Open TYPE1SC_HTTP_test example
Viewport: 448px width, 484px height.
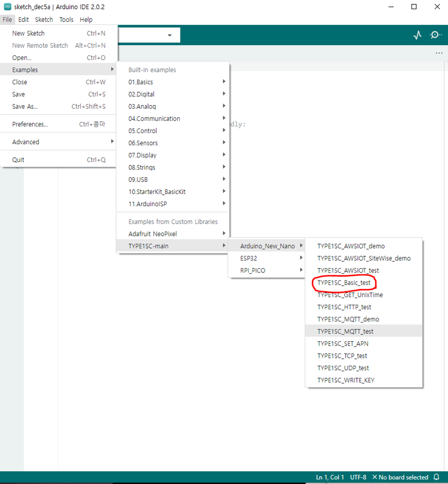364,307
